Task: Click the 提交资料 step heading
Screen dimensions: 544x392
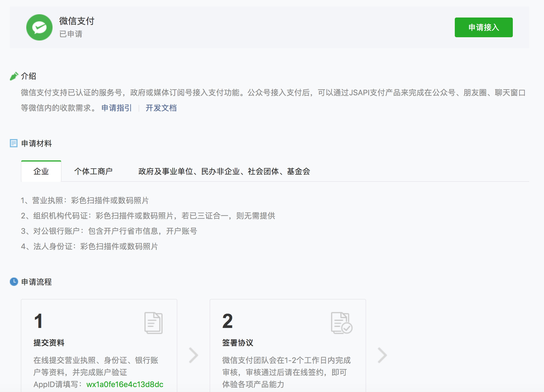Action: [x=49, y=343]
